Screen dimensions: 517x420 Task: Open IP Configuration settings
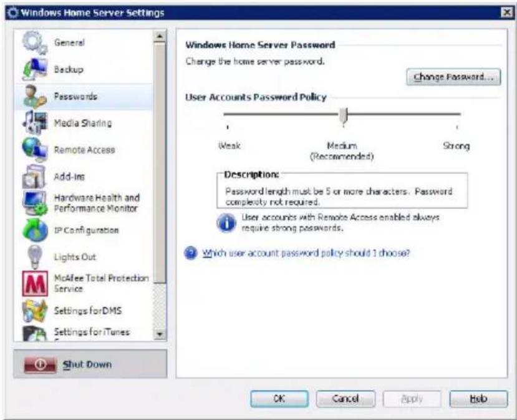coord(84,230)
